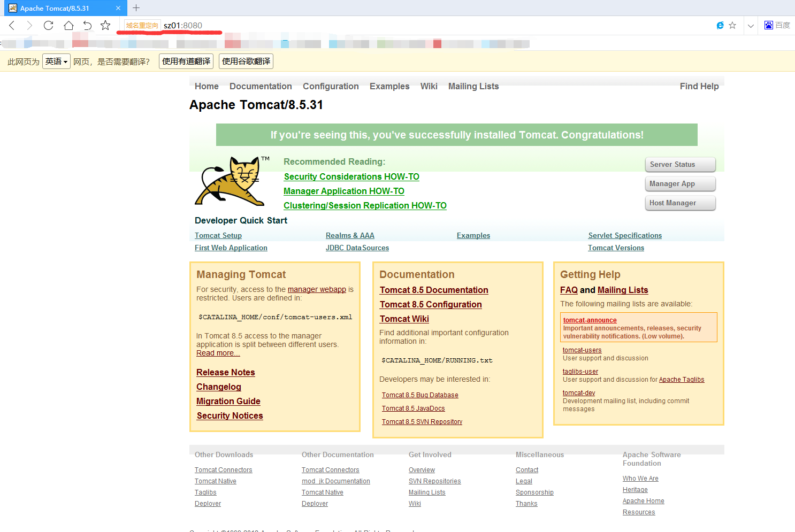Close the Apache Tomcat/8.5.31 tab
795x532 pixels.
tap(118, 8)
